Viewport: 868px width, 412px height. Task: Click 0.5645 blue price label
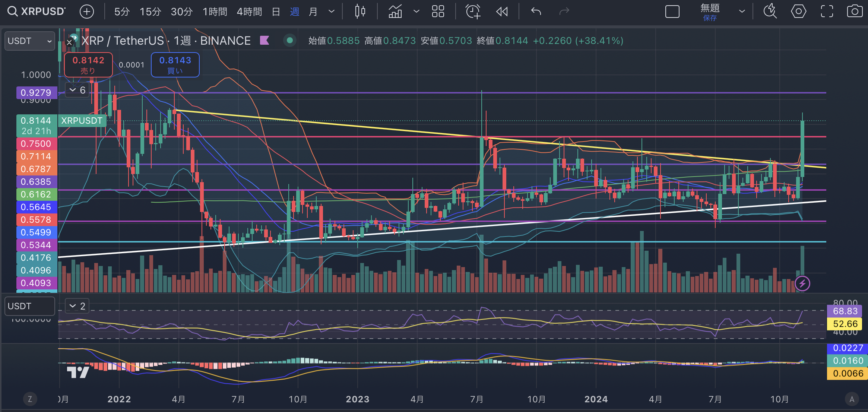pyautogui.click(x=37, y=207)
